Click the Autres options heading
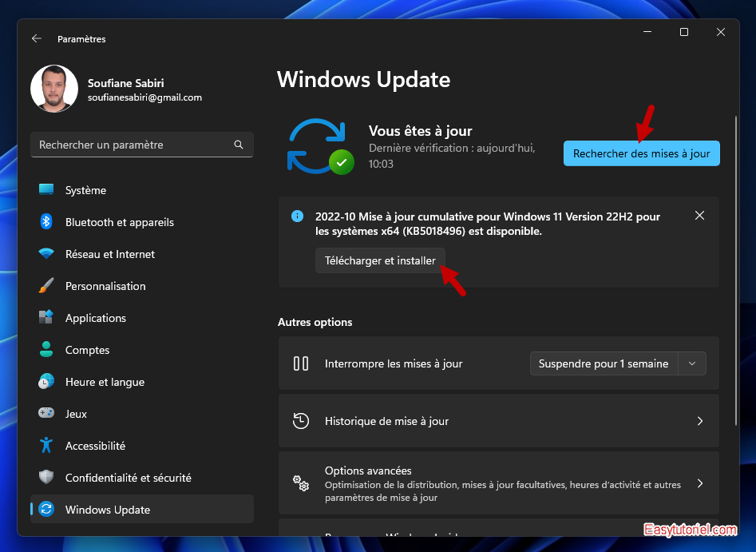 click(x=315, y=322)
